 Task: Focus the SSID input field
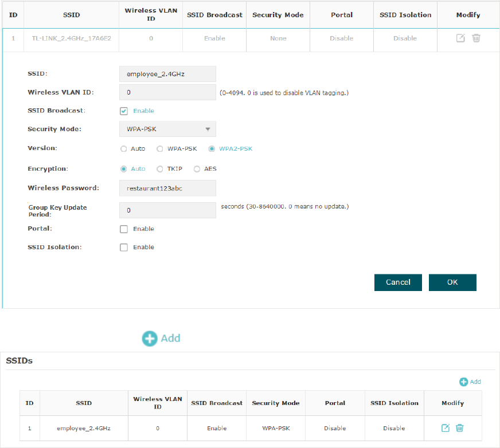point(168,74)
